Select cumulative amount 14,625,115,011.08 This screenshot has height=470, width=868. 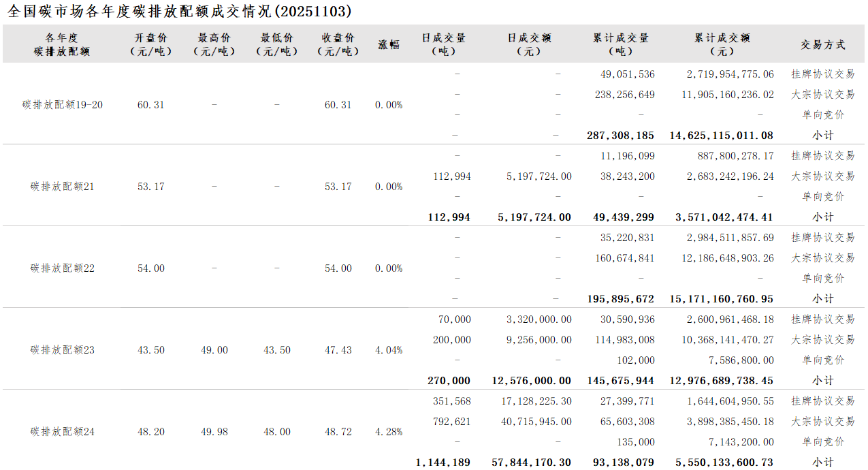click(x=722, y=136)
